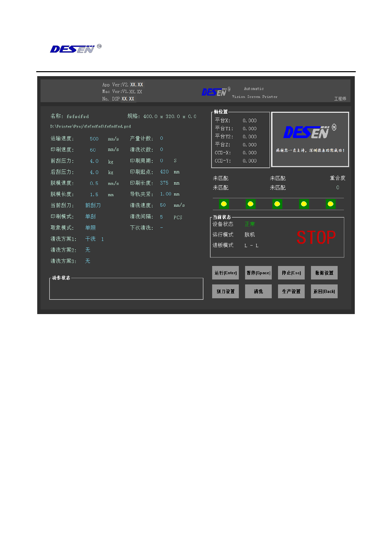Image resolution: width=392 pixels, height=555 pixels.
Task: Click the DESEN logo in header bar
Action: [x=216, y=92]
